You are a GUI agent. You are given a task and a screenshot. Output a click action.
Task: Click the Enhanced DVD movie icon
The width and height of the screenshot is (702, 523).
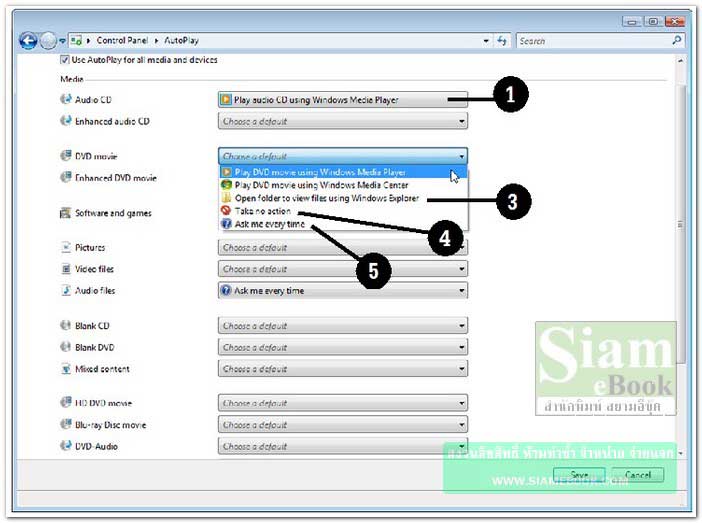point(66,177)
